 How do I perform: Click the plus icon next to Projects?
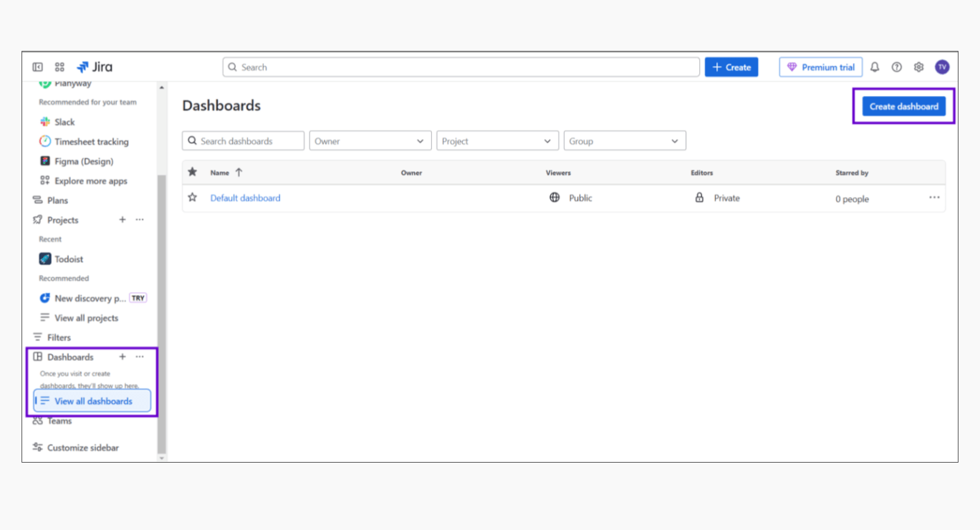coord(123,220)
